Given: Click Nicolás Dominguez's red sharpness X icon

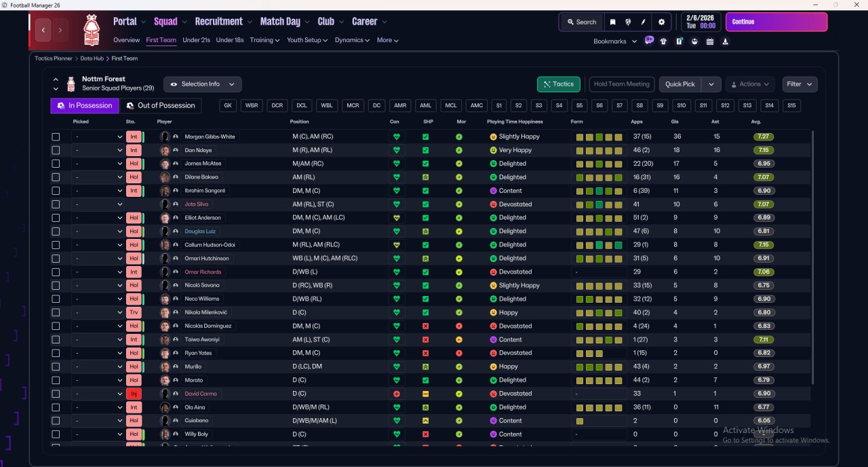Looking at the screenshot, I should click(426, 326).
